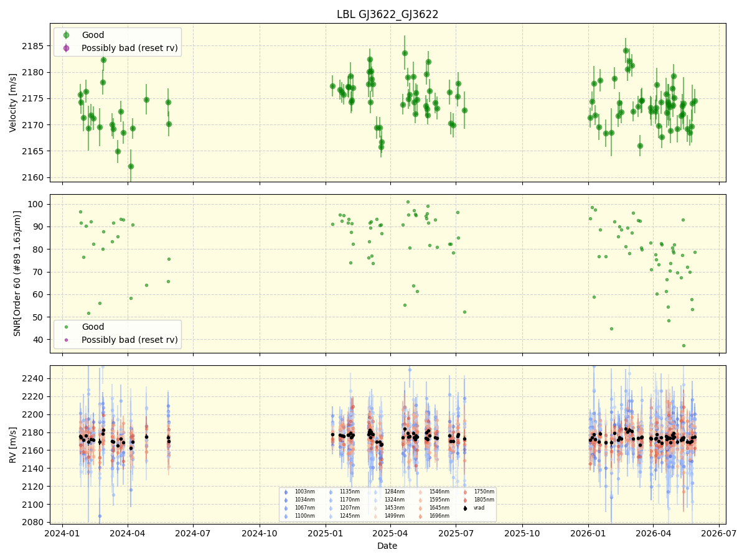Click the 2026-01 date tick label

[588, 533]
